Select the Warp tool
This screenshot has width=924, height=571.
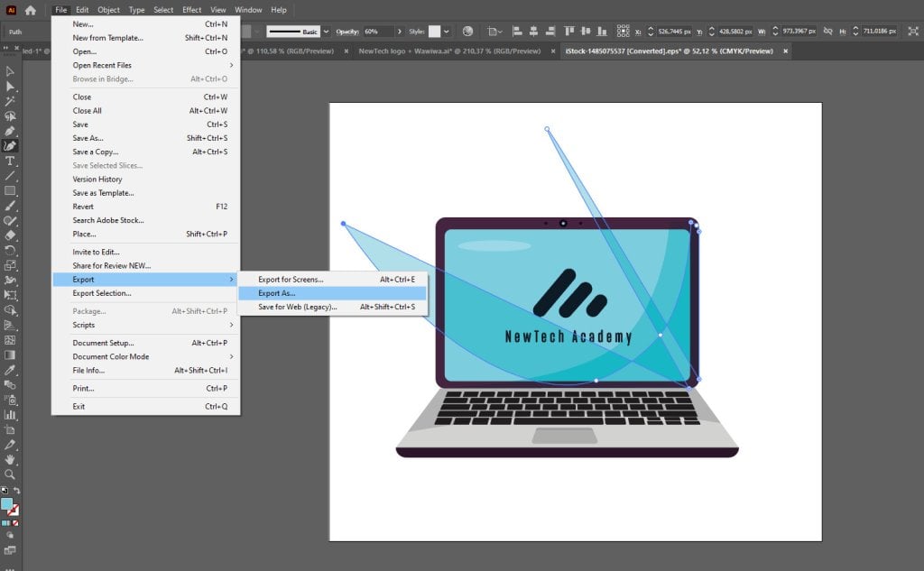coord(10,280)
